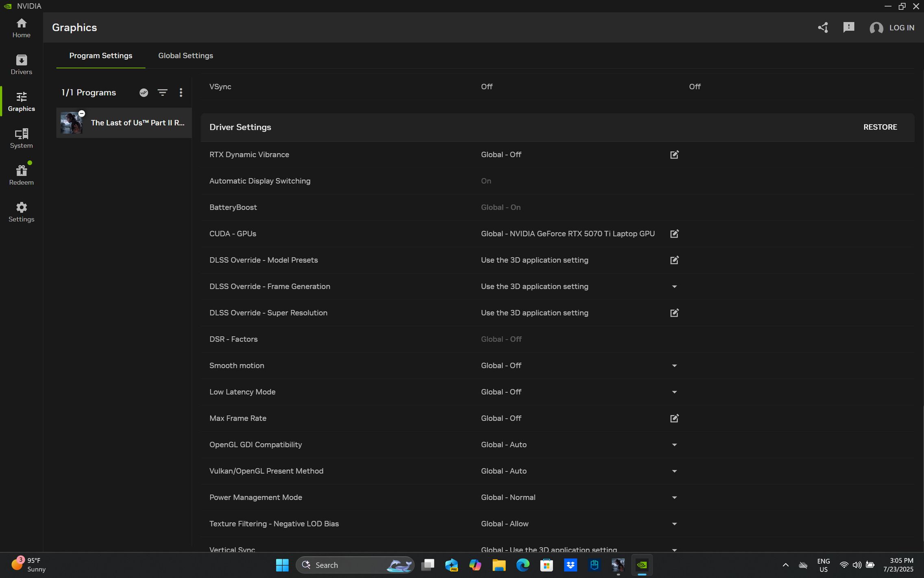Screen dimensions: 924x578
Task: Expand Vulkan/OpenGL Present Method dropdown
Action: pyautogui.click(x=674, y=471)
